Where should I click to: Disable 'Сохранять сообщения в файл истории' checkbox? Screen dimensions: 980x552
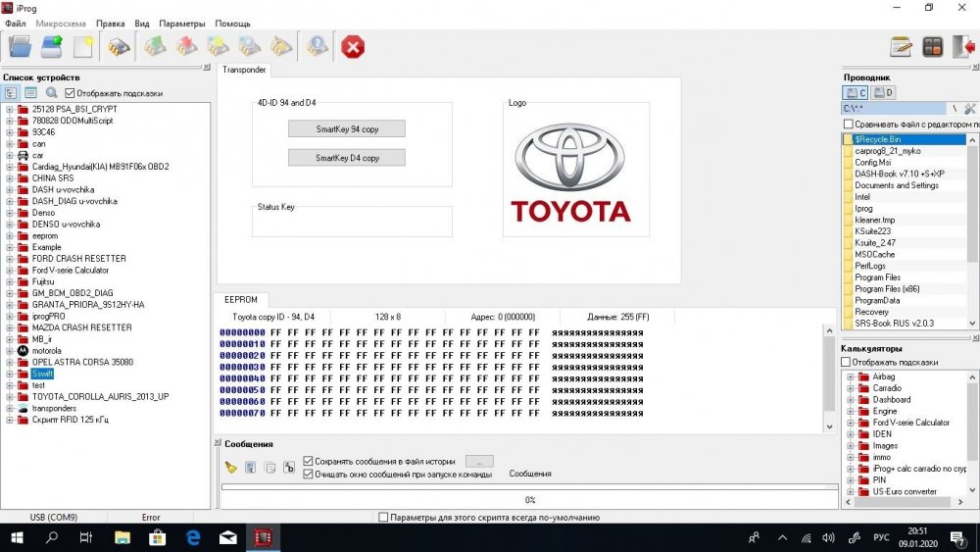tap(309, 461)
